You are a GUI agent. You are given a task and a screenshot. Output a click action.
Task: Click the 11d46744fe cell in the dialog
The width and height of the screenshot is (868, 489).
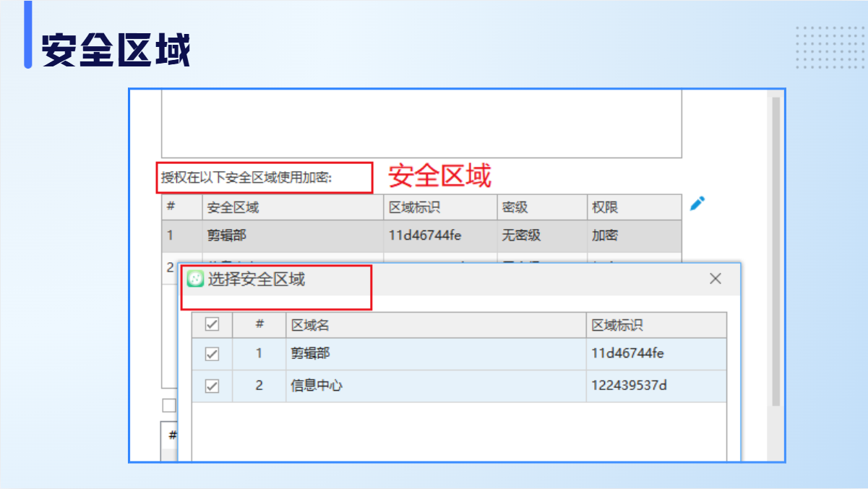627,354
